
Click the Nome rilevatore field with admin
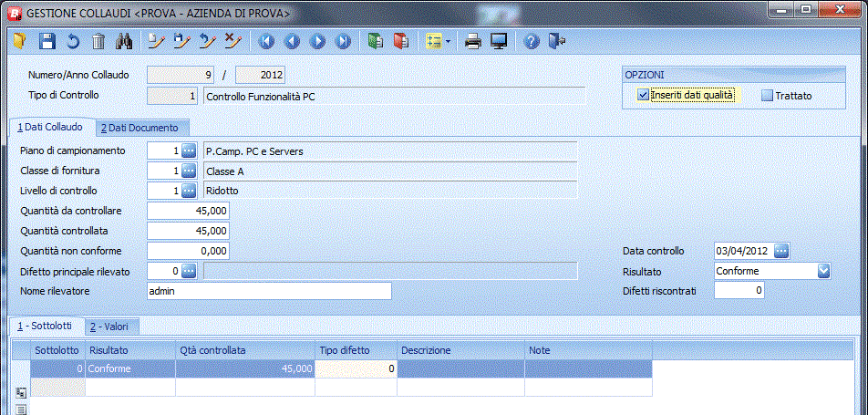(269, 290)
